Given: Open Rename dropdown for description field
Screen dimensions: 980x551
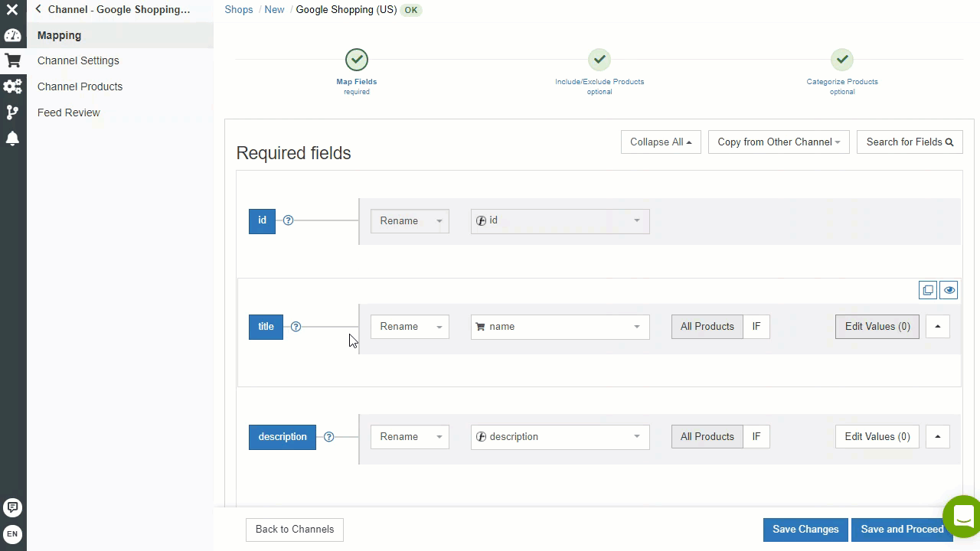Looking at the screenshot, I should click(x=410, y=437).
